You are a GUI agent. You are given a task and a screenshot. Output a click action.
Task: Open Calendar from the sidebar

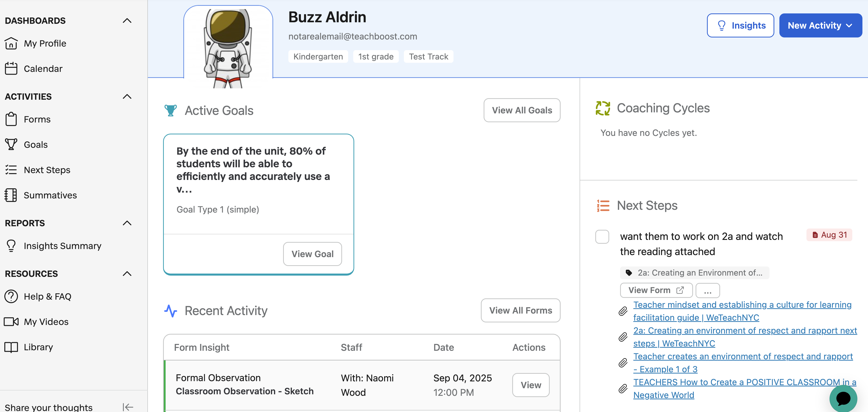tap(43, 69)
